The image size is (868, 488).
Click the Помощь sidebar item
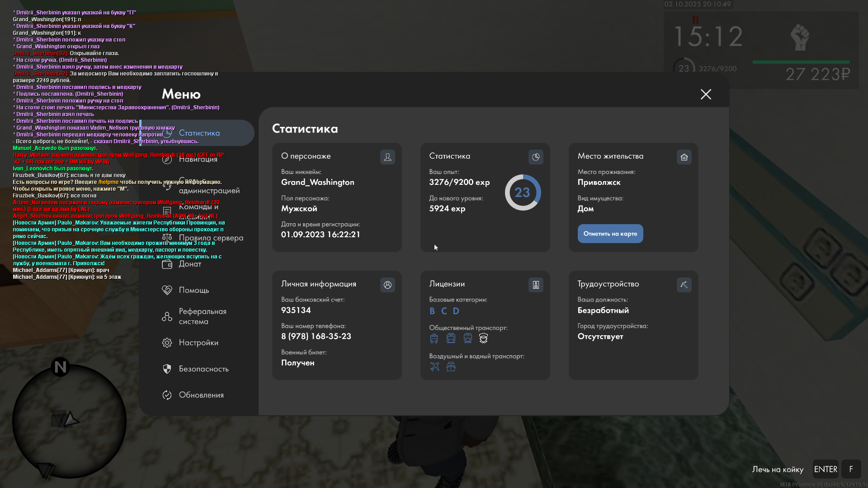tap(193, 290)
